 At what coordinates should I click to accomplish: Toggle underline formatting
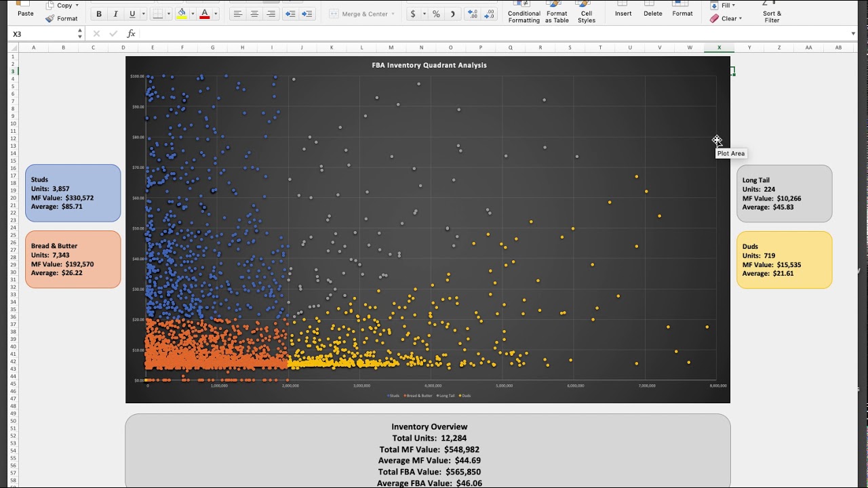[x=132, y=14]
